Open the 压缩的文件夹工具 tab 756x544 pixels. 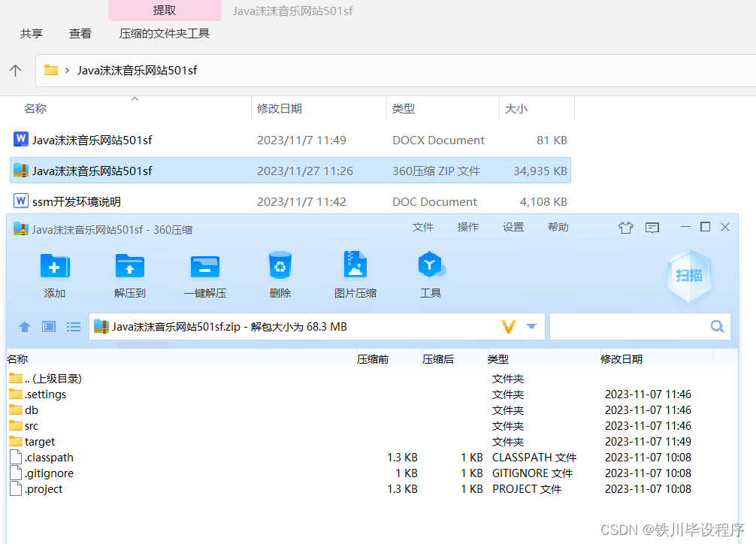click(x=164, y=33)
